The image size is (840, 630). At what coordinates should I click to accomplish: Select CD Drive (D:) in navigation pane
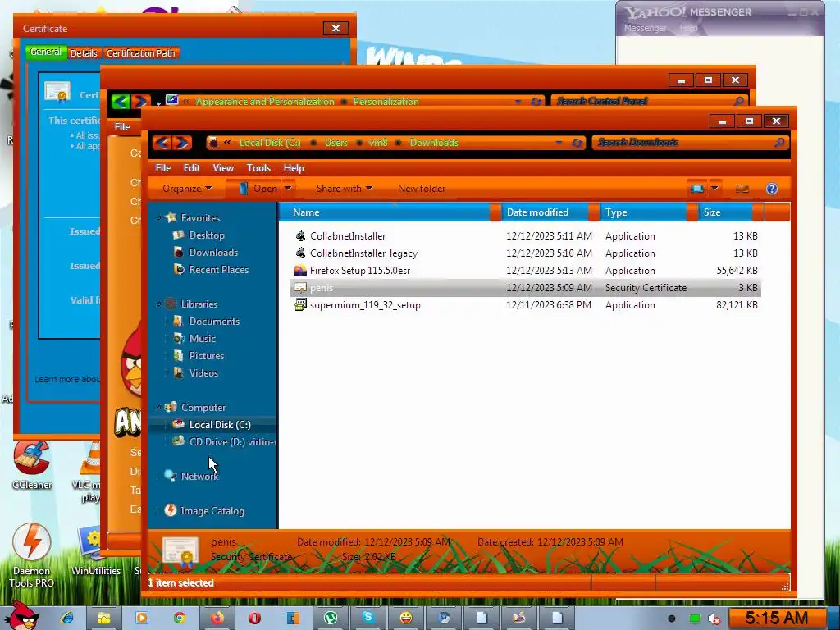point(232,442)
